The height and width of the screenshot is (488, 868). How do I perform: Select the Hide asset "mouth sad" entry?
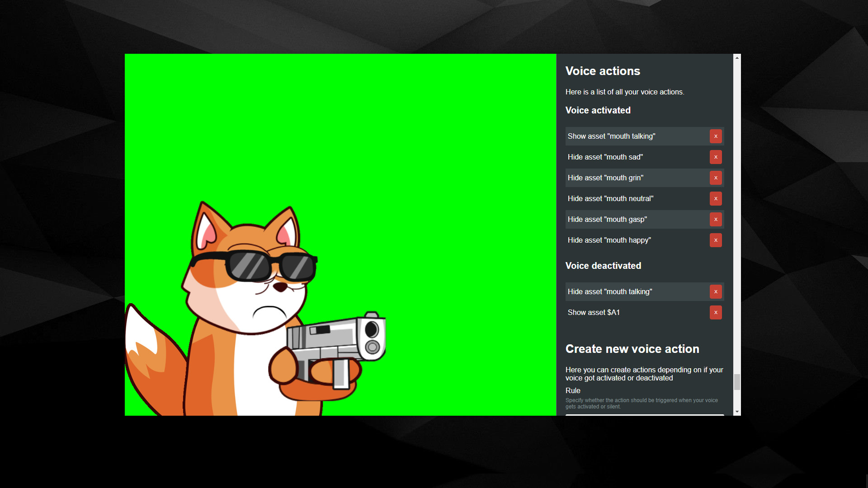(633, 157)
